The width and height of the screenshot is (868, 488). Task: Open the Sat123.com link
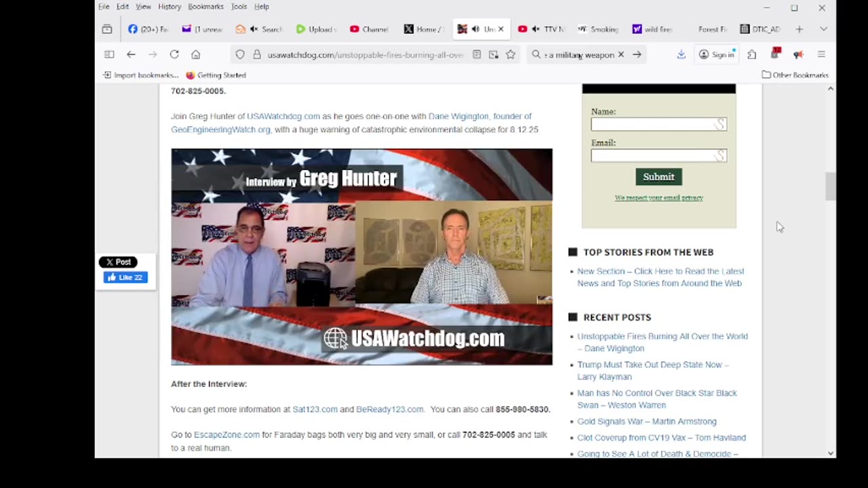pos(315,409)
